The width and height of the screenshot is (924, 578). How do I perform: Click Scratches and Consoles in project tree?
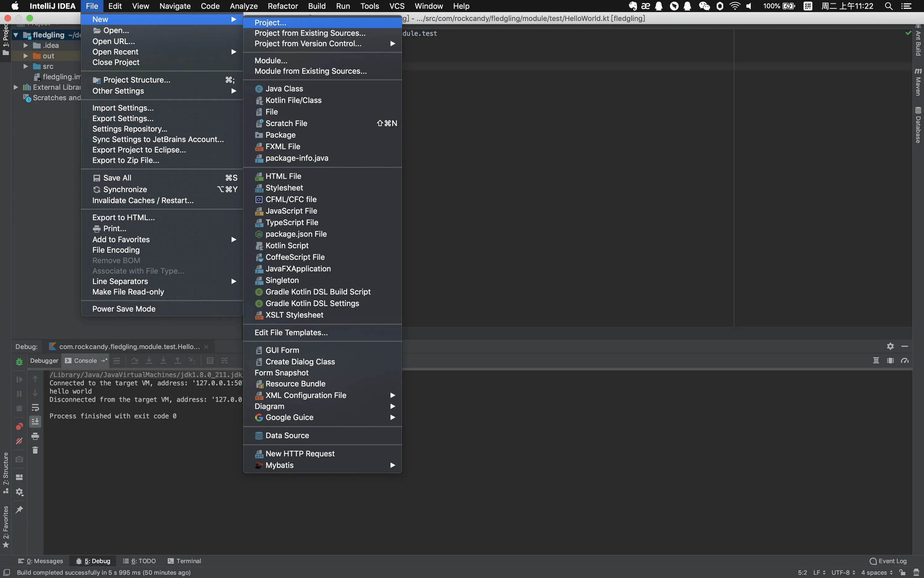click(53, 98)
